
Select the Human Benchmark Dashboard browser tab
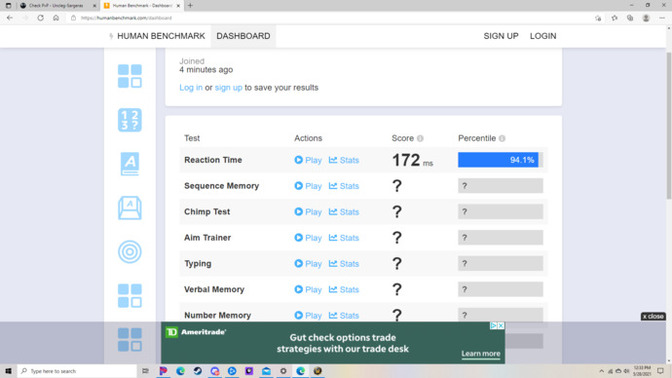[141, 6]
